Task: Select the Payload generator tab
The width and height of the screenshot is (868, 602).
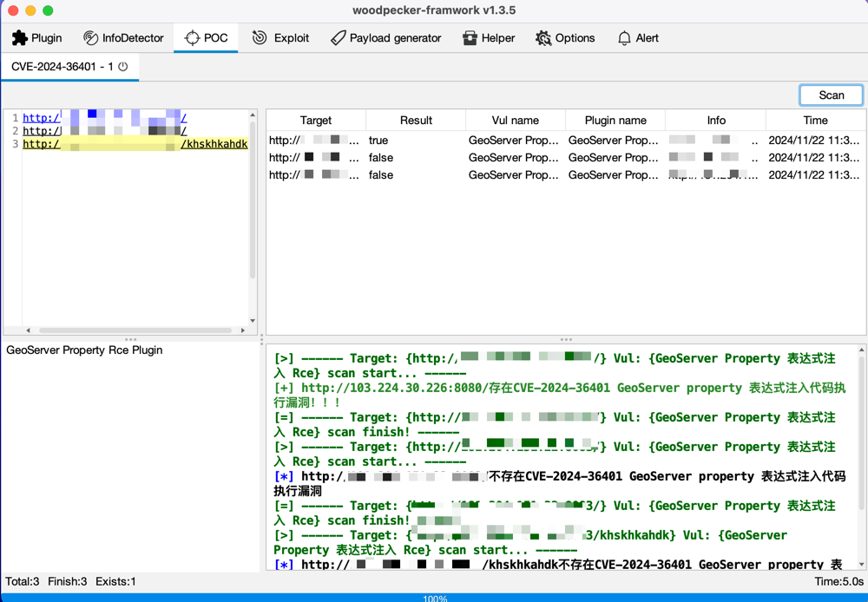Action: pos(386,37)
